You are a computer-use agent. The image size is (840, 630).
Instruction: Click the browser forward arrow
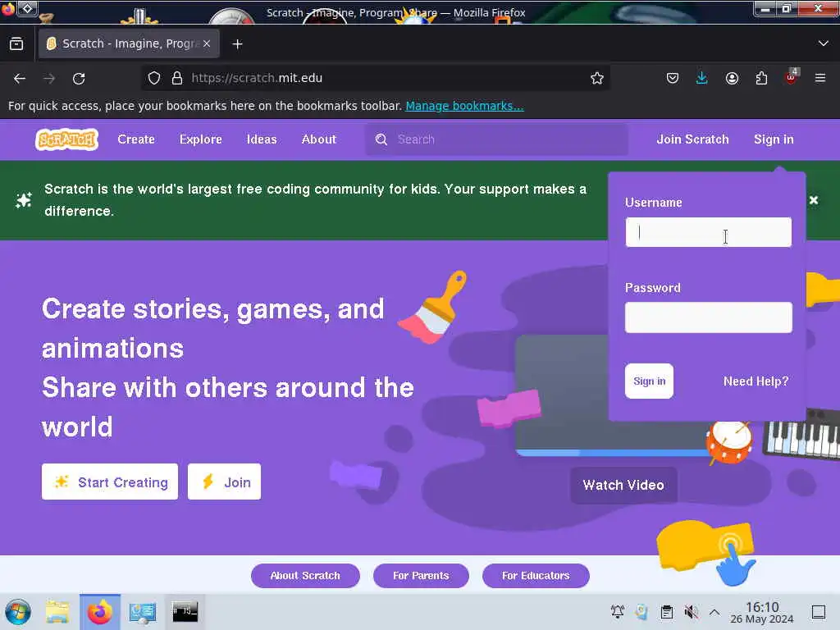[49, 78]
